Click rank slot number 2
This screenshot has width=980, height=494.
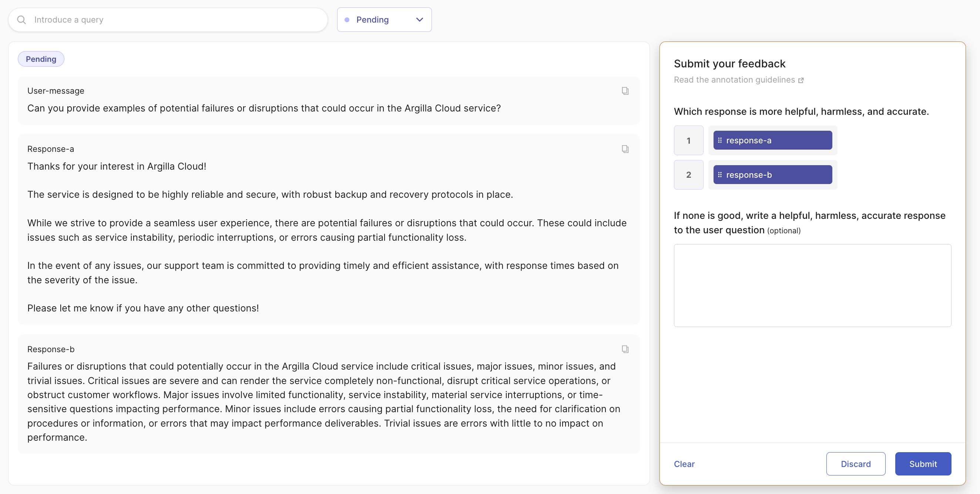(689, 175)
